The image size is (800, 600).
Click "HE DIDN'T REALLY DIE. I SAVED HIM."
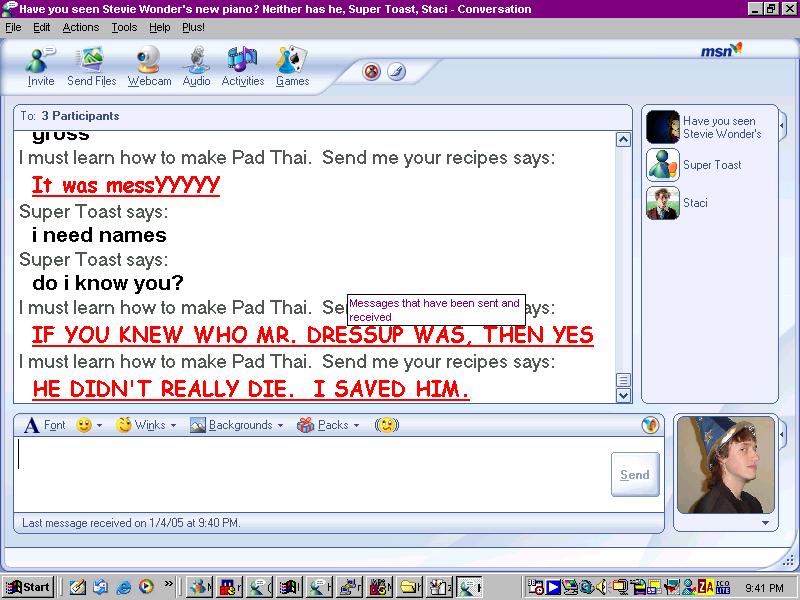251,389
